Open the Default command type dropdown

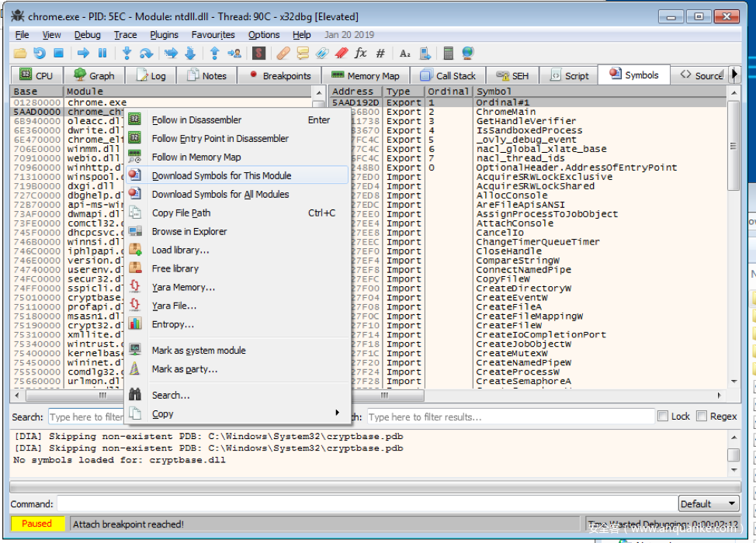(x=709, y=504)
